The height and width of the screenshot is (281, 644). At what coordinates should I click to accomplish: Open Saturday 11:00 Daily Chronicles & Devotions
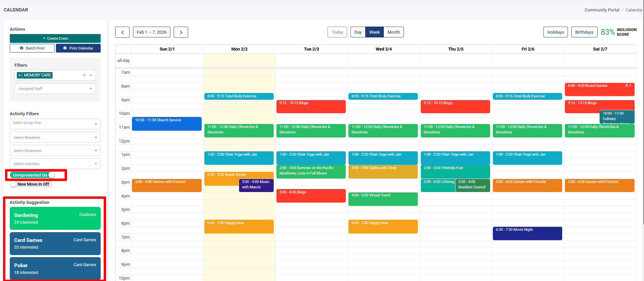click(600, 131)
